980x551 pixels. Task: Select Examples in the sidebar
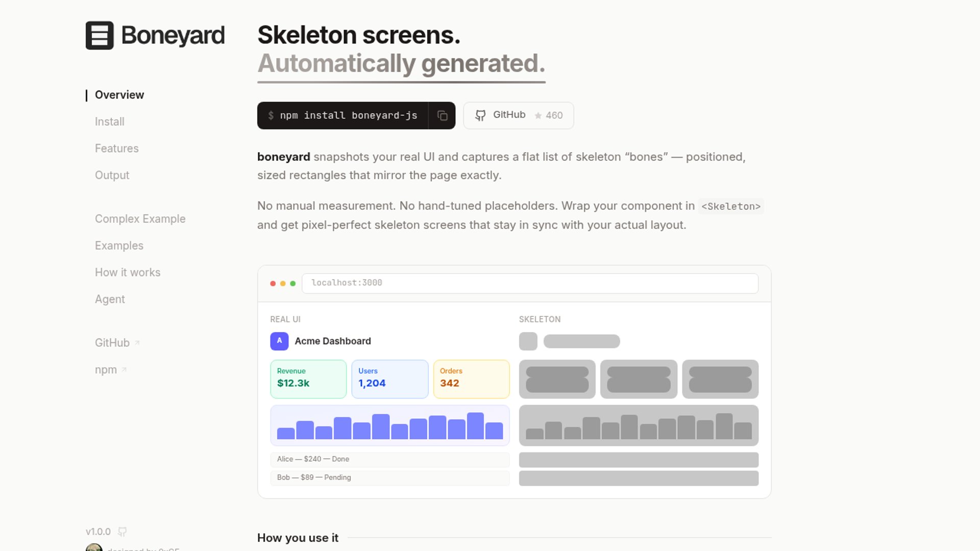coord(119,246)
